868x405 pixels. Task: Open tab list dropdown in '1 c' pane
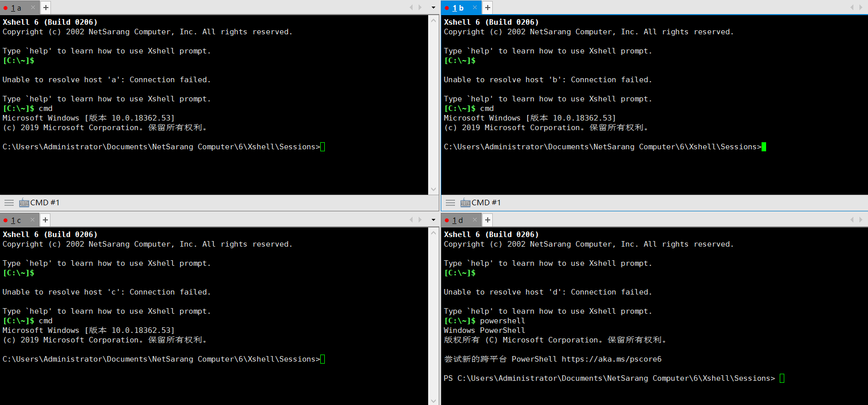point(433,220)
